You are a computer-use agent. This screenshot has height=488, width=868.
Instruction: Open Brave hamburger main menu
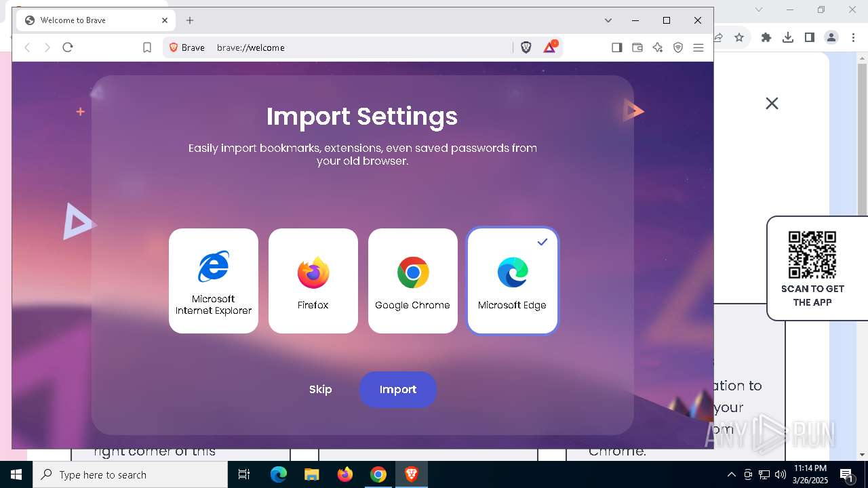[698, 47]
